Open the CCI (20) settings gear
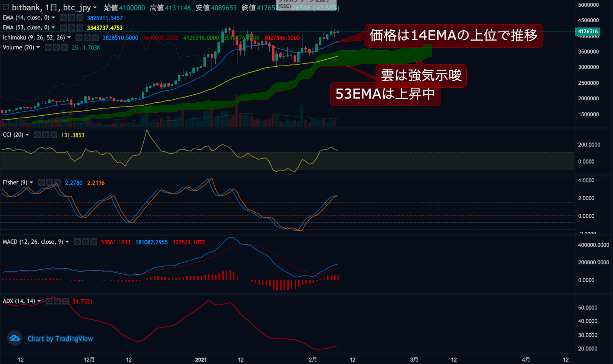 (45, 134)
